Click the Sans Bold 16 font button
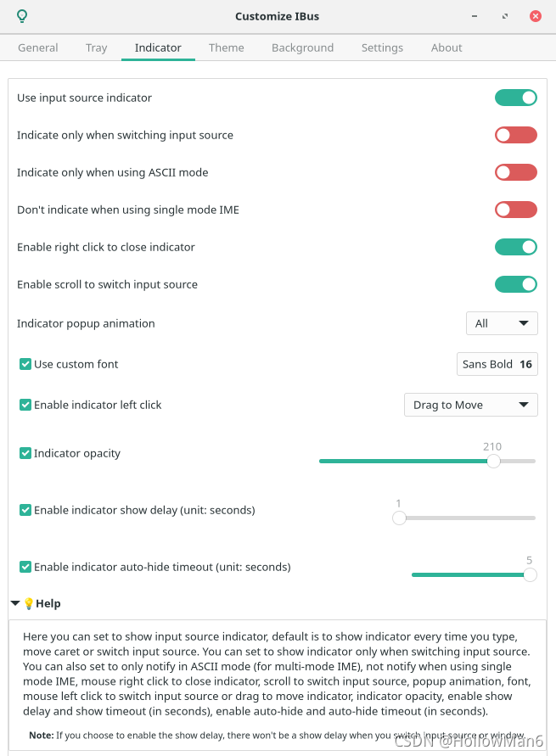 pos(497,364)
